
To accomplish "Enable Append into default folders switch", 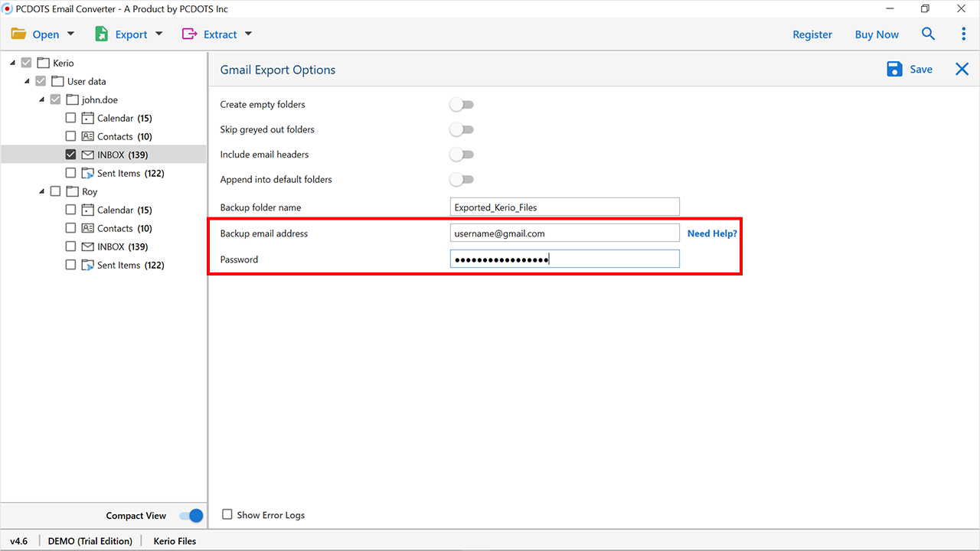I will pos(462,179).
